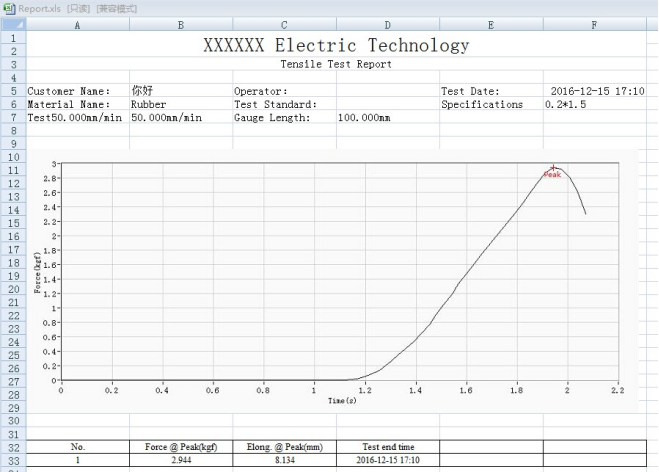Select column C header
The image size is (659, 472).
[284, 24]
